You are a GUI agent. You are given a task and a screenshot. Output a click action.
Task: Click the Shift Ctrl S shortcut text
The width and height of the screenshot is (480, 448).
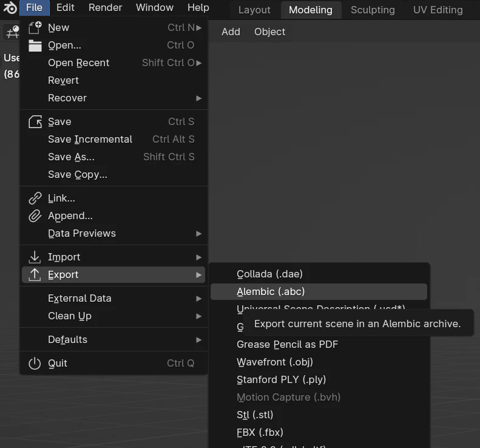pyautogui.click(x=169, y=157)
